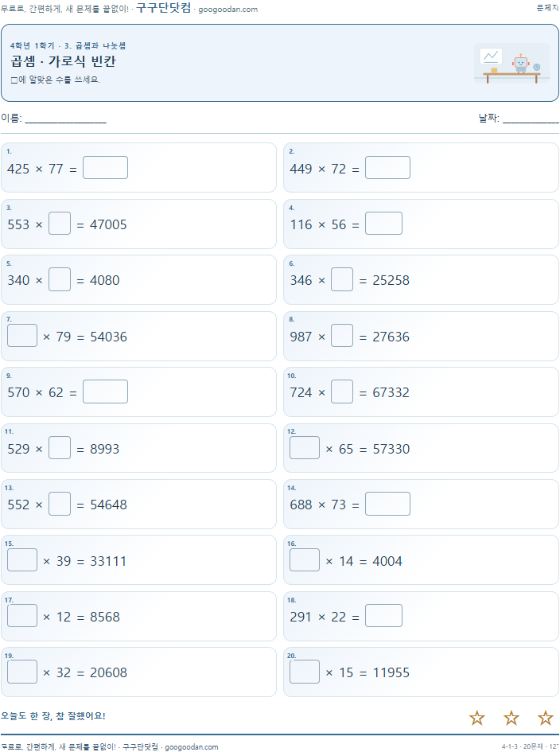Click the name line after 이름:
560x752 pixels.
66,119
